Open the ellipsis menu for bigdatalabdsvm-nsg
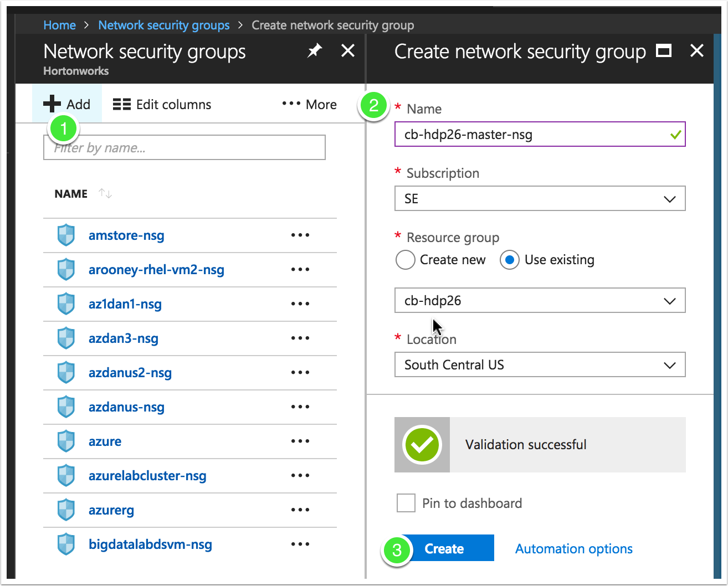The height and width of the screenshot is (586, 728). pyautogui.click(x=300, y=544)
